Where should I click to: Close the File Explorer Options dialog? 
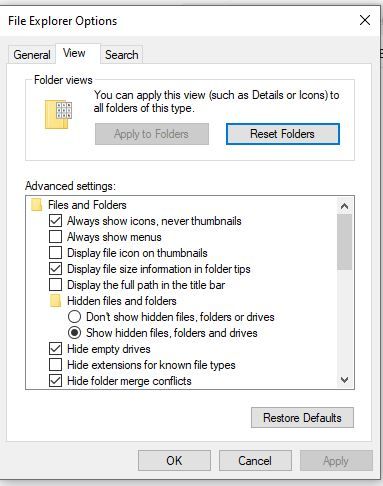[365, 20]
